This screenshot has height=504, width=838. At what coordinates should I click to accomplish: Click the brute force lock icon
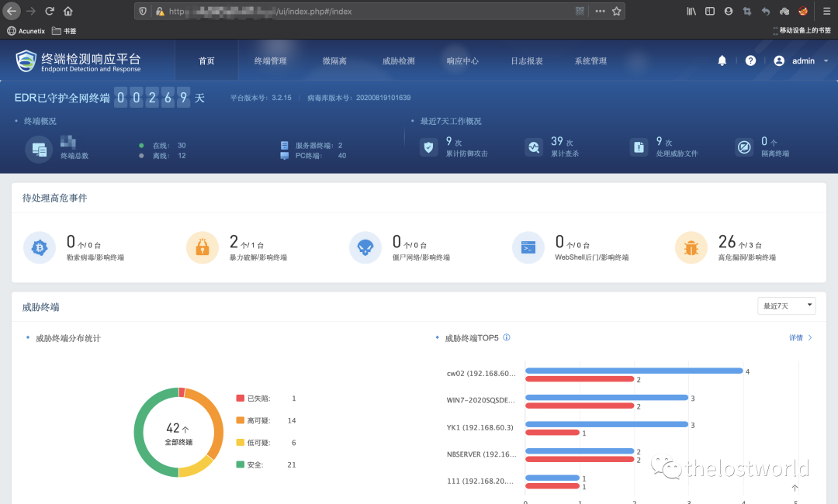[x=202, y=247]
